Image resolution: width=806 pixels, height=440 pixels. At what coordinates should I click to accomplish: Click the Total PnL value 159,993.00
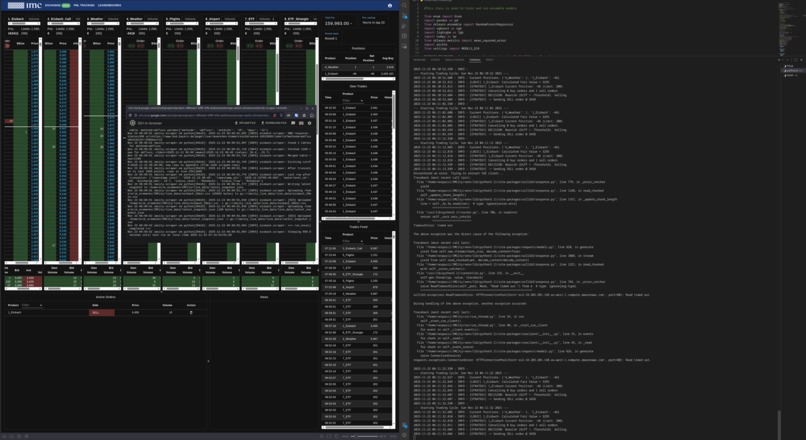[x=338, y=24]
